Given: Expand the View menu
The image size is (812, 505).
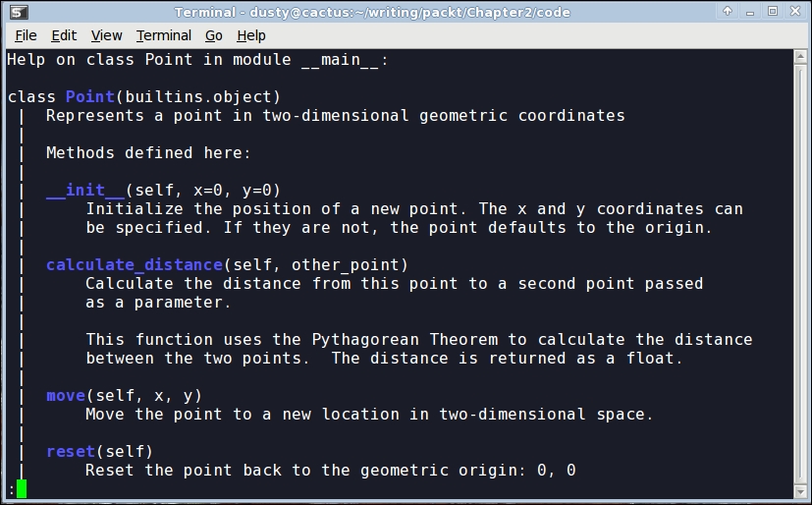Looking at the screenshot, I should [x=106, y=35].
